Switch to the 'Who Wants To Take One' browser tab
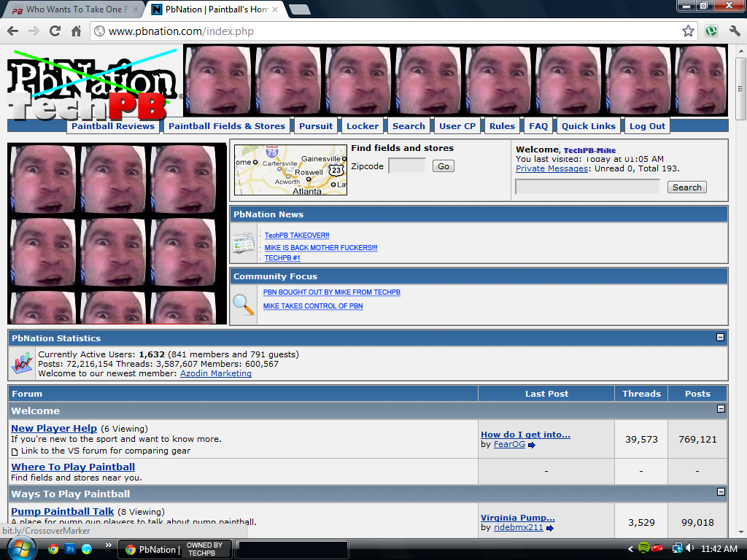 [75, 9]
